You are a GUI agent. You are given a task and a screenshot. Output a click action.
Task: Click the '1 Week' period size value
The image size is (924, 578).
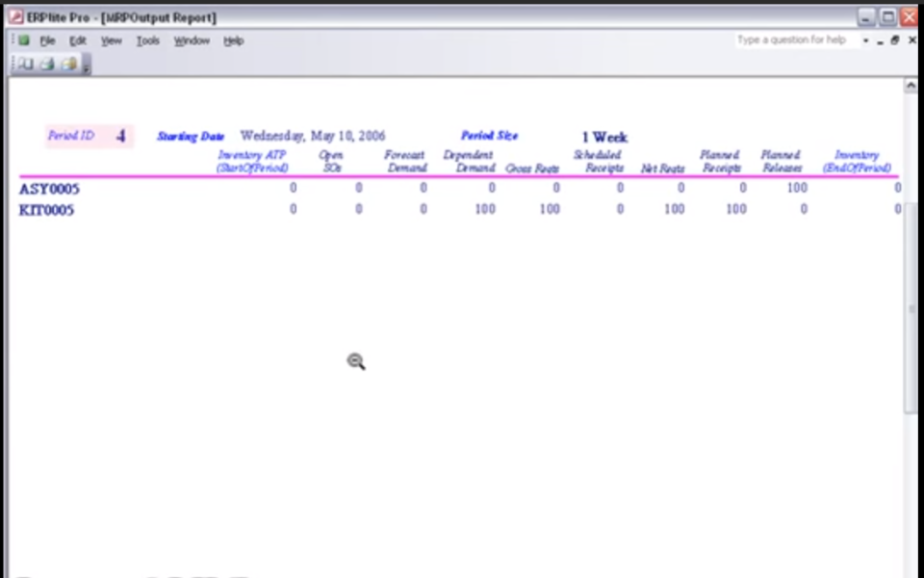[x=604, y=138]
